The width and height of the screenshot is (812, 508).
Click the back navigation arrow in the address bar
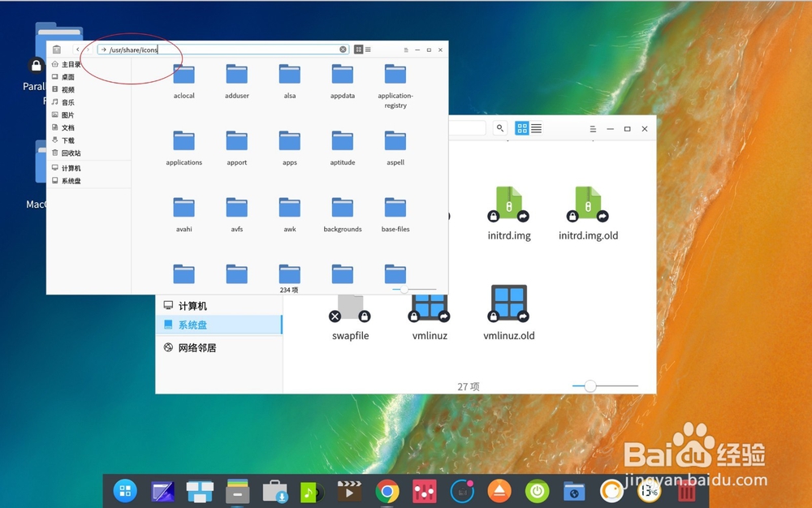coord(77,50)
